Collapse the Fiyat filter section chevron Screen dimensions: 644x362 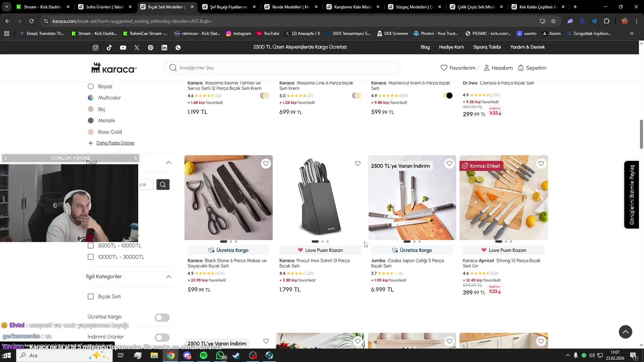click(169, 162)
